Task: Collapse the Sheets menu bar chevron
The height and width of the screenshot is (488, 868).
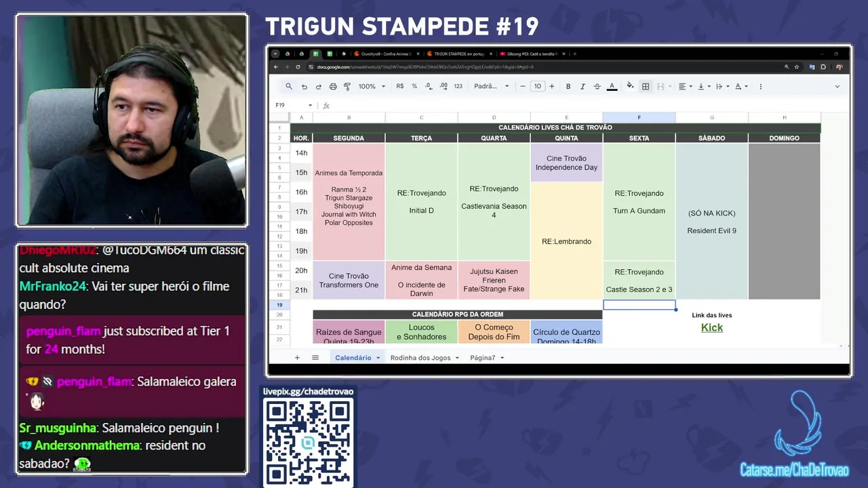Action: tap(837, 86)
